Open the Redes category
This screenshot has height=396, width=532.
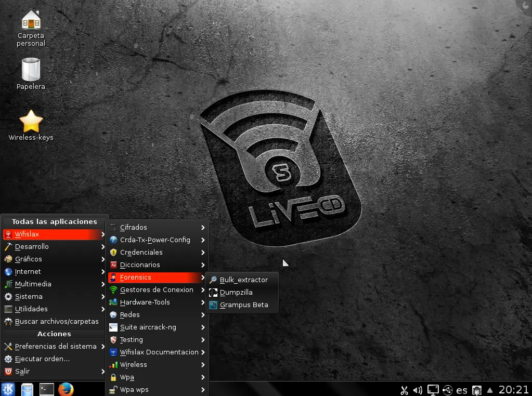pos(158,315)
